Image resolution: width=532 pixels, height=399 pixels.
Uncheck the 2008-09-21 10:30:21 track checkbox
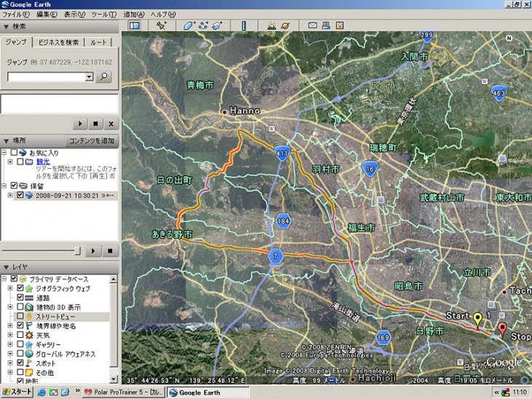pos(20,195)
